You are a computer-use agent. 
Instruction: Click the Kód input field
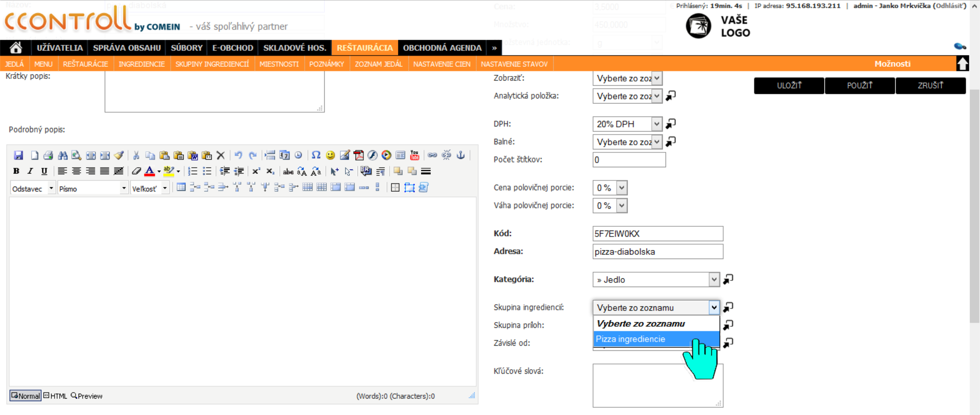[658, 234]
